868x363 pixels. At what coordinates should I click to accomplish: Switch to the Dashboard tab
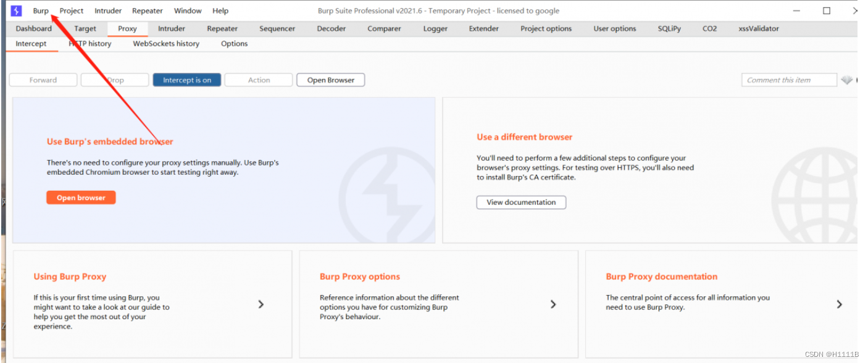(x=34, y=28)
